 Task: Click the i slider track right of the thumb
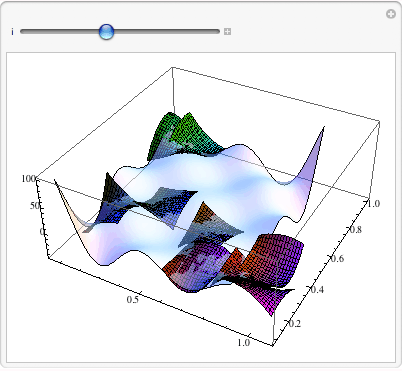[x=167, y=32]
